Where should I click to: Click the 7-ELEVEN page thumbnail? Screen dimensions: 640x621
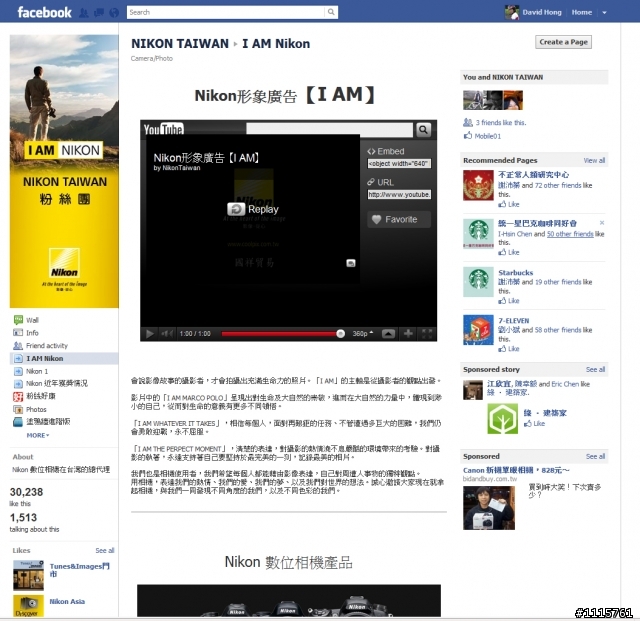pos(478,329)
